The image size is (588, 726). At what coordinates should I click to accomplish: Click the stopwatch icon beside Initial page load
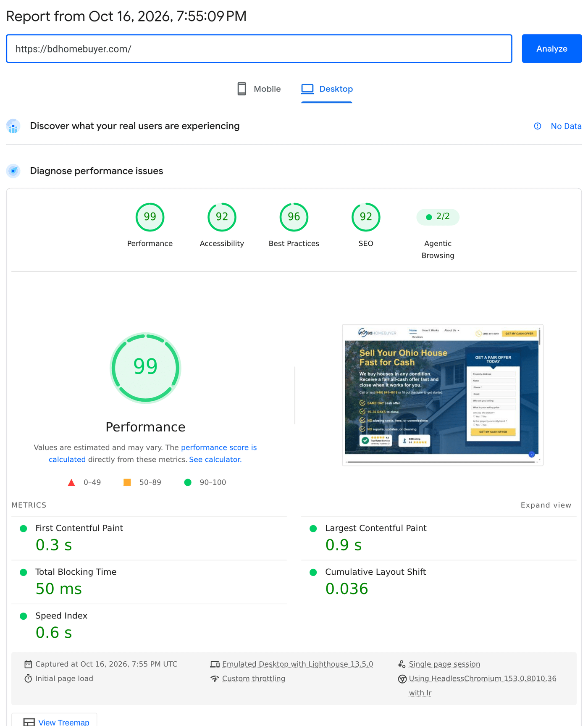pos(28,679)
